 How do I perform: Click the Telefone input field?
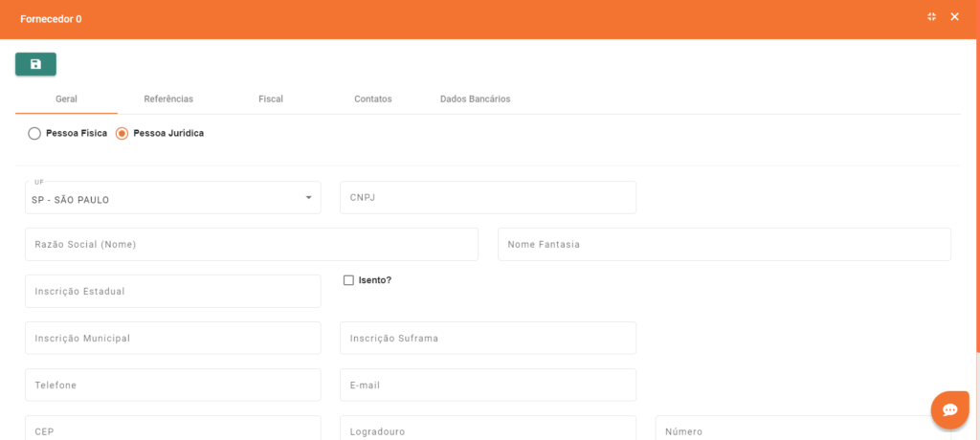(172, 385)
